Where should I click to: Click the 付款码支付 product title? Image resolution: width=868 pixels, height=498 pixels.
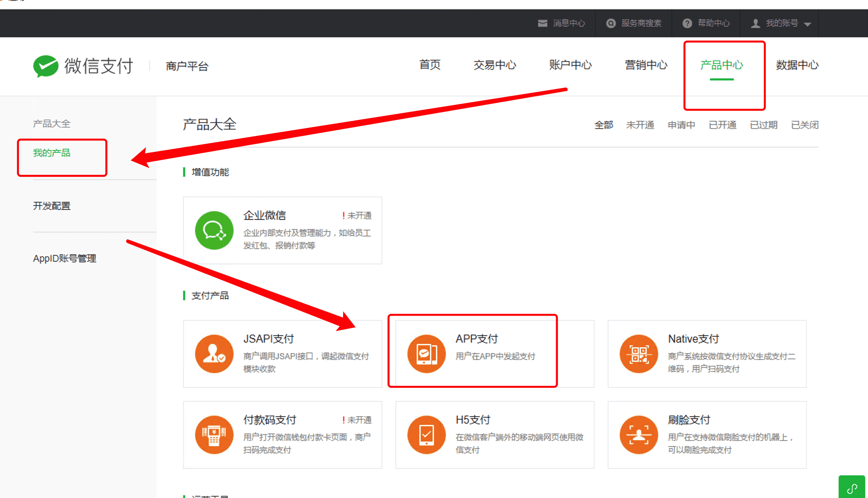pyautogui.click(x=270, y=420)
